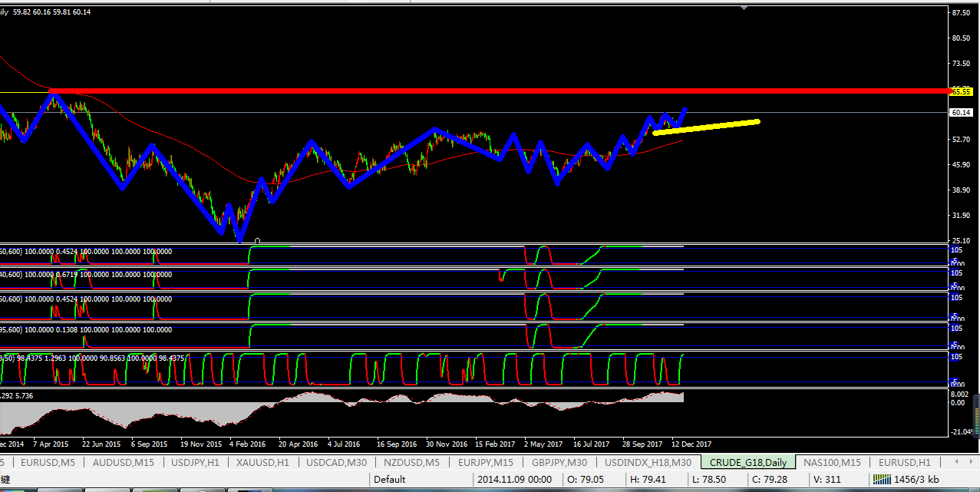
Task: Click the 28 Sep 2017 date label
Action: 642,444
